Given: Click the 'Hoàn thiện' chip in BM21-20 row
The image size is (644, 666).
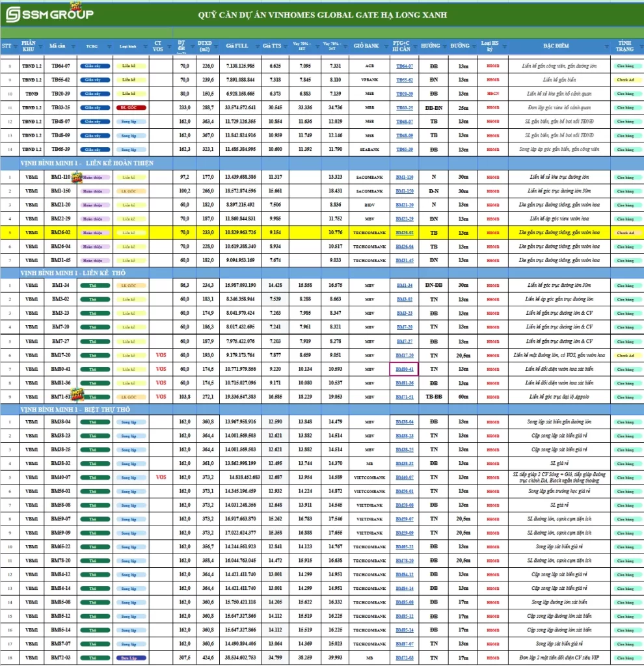Looking at the screenshot, I should coord(95,205).
